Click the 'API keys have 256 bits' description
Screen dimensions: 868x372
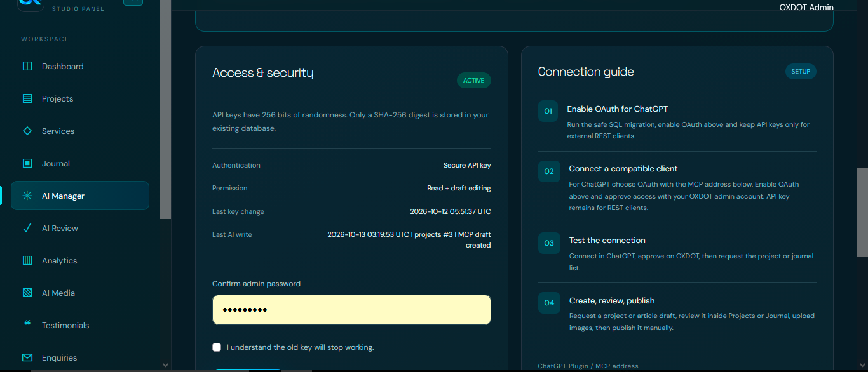coord(350,121)
